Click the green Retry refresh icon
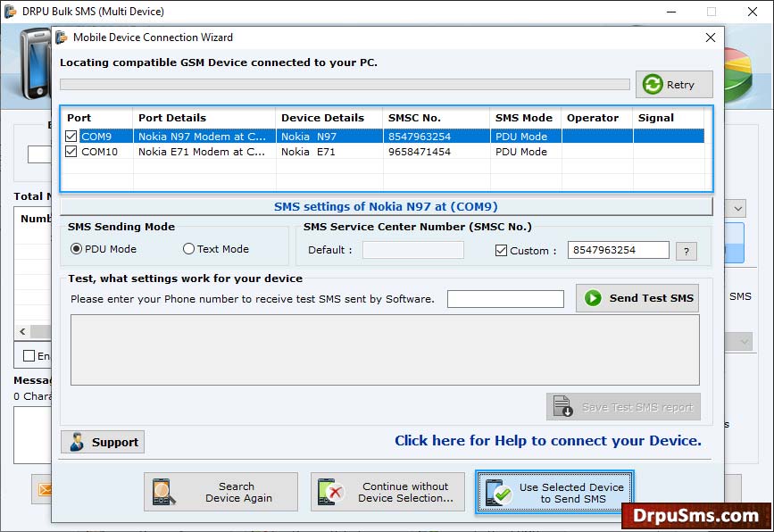This screenshot has width=774, height=532. pyautogui.click(x=653, y=85)
